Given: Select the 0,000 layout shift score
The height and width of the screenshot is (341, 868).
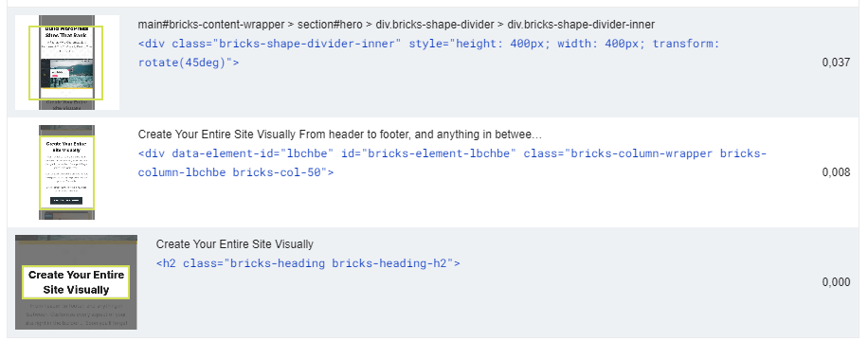Looking at the screenshot, I should (836, 282).
